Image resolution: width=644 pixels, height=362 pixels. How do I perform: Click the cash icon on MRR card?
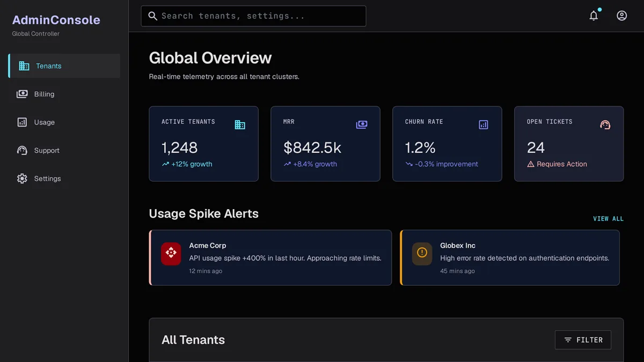[362, 125]
